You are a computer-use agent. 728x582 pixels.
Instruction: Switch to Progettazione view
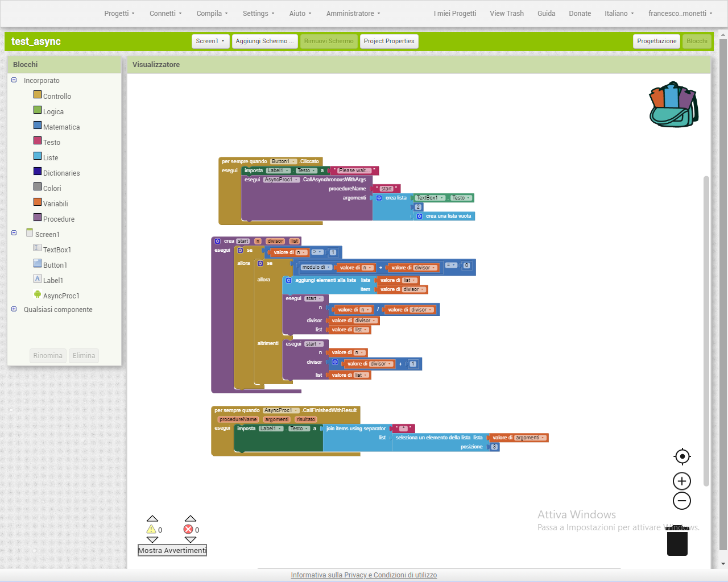tap(656, 41)
